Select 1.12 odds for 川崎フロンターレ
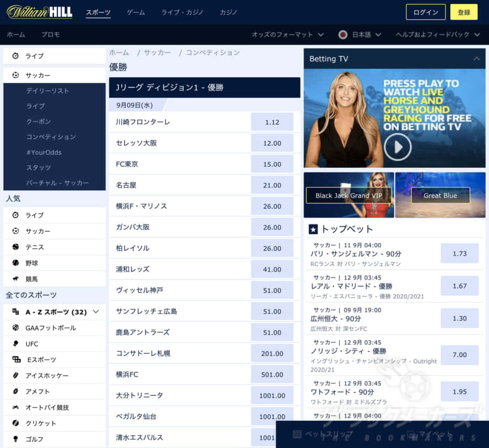 (x=272, y=122)
